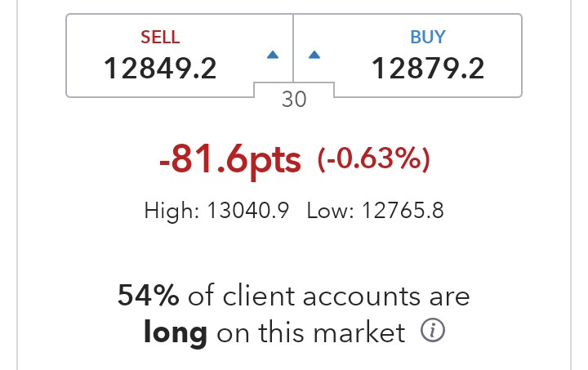Click the text 'of client accounts are'
Viewport: 588px width, 370px height.
[x=329, y=296]
